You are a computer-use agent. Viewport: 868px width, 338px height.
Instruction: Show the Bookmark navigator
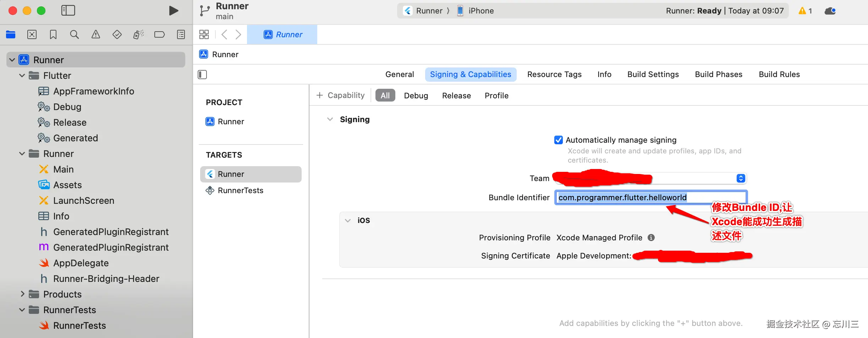(x=53, y=34)
